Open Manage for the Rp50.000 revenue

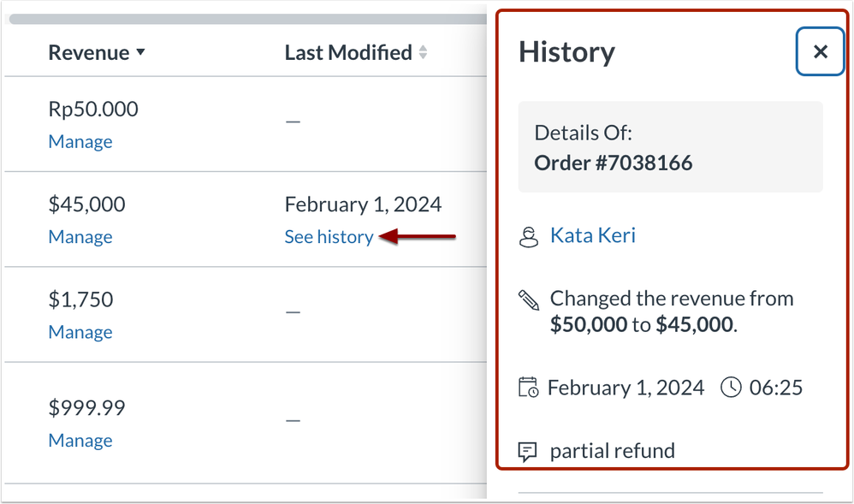(80, 142)
